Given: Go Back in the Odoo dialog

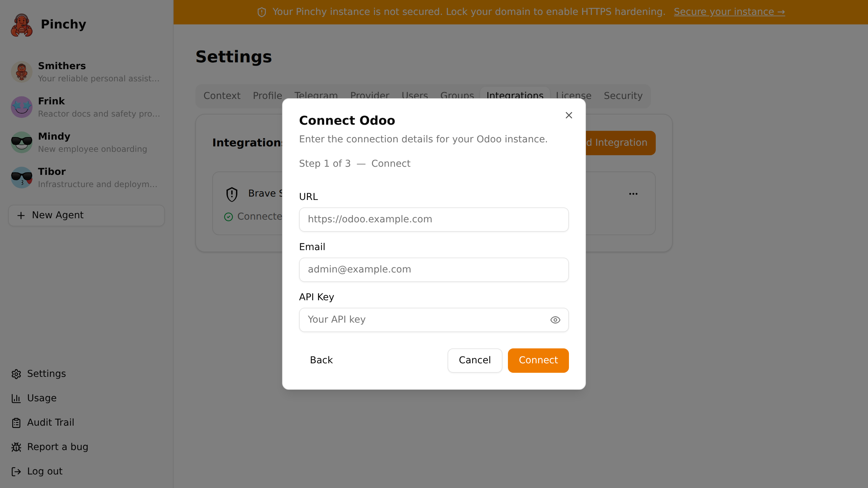Looking at the screenshot, I should [321, 361].
